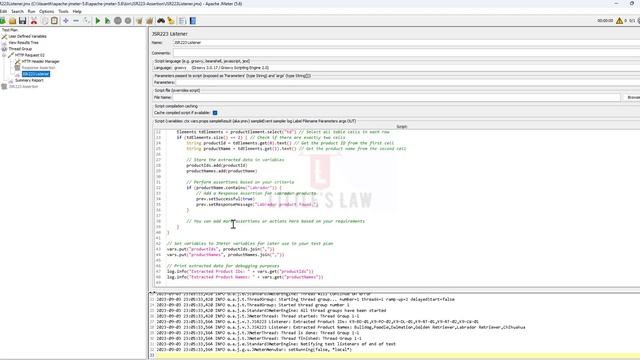Open the Help menu
This screenshot has width=640, height=360.
[x=77, y=11]
